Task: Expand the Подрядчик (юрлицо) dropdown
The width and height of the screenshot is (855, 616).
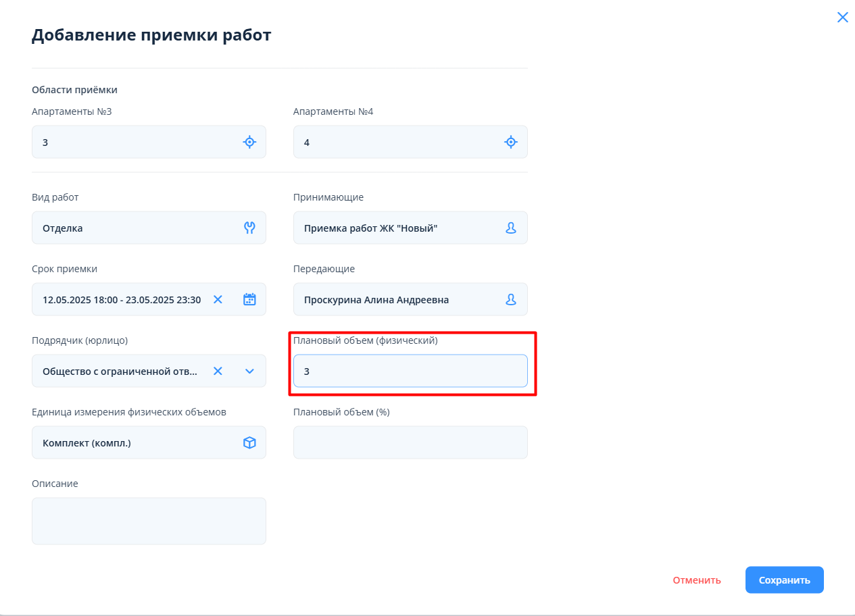Action: (249, 371)
